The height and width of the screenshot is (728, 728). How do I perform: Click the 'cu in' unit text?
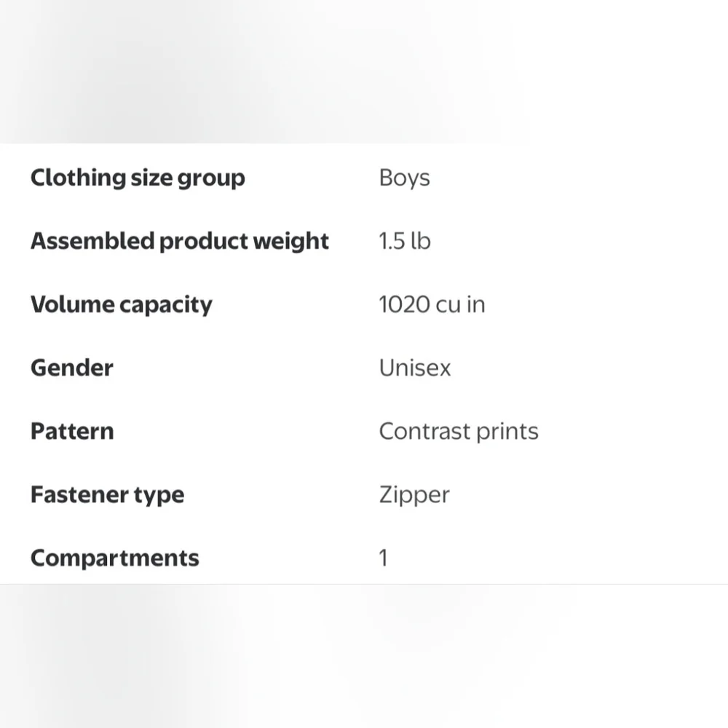(460, 305)
